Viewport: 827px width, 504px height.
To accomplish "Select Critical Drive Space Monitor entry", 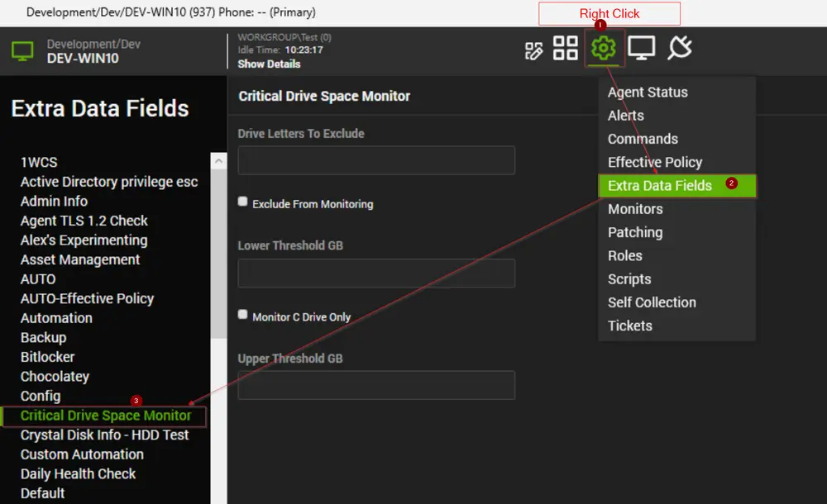I will click(106, 416).
